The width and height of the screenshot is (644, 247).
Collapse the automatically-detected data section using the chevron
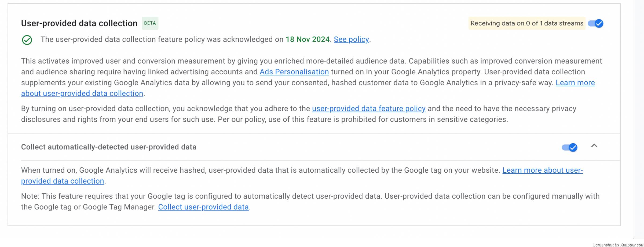tap(594, 146)
